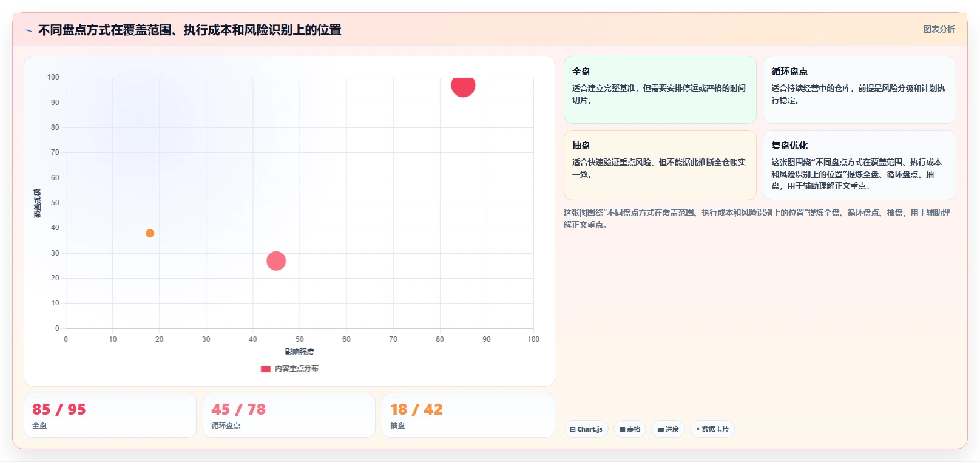Select the pink 循环盘点 bubble in the chart
The height and width of the screenshot is (462, 980).
[x=276, y=261]
